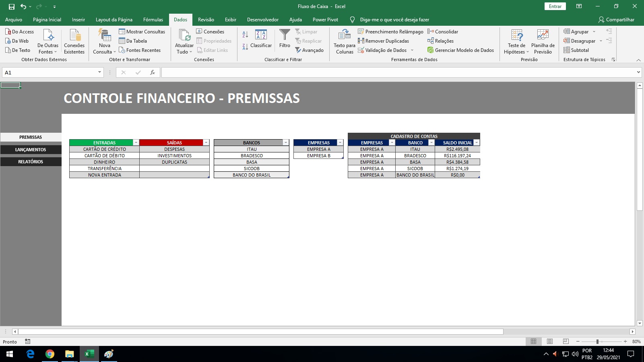Click the Texto para Colunas icon
The width and height of the screenshot is (644, 362).
(x=345, y=35)
